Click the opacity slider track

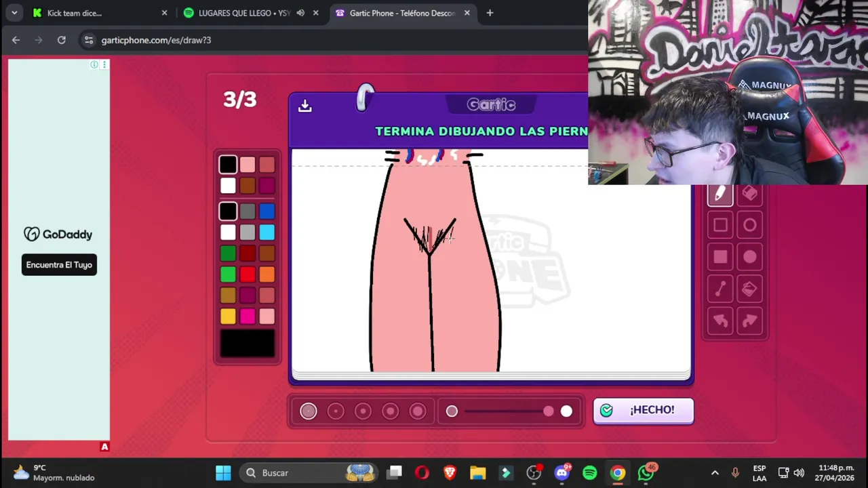509,411
